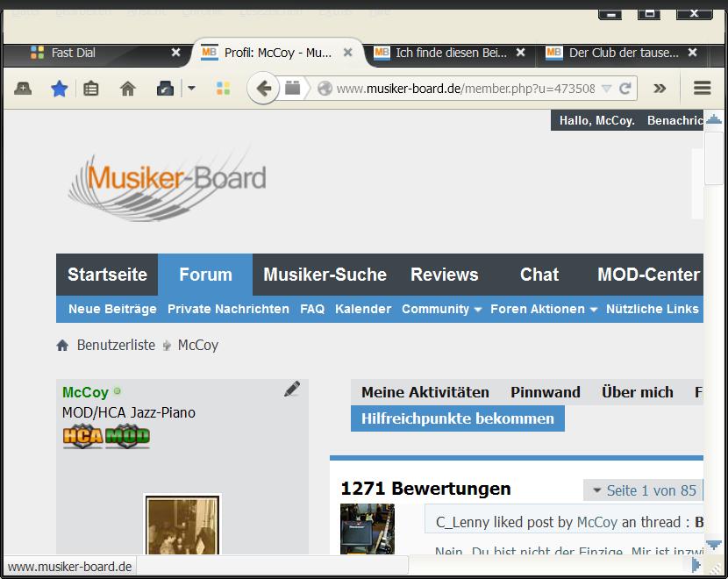
Task: Open the FAQ link
Action: click(x=312, y=309)
